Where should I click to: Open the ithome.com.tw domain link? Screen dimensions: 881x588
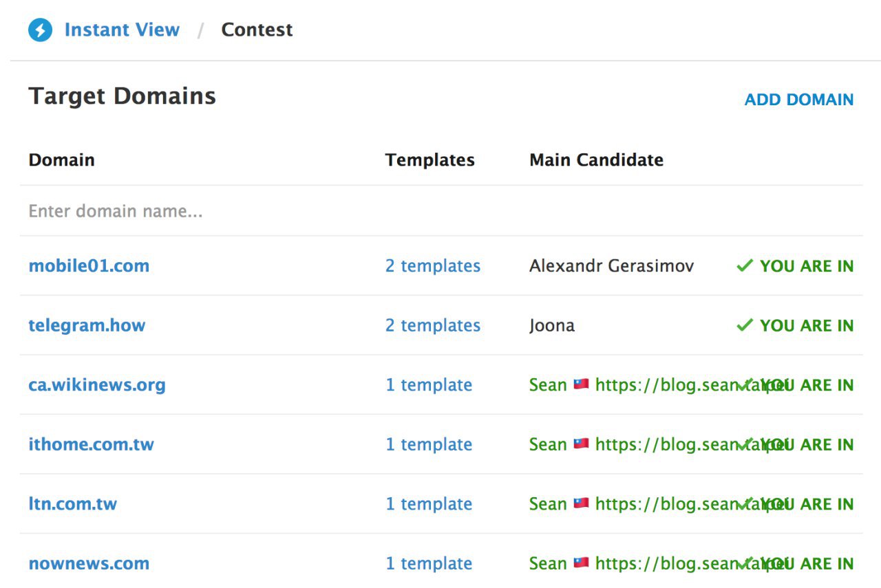tap(91, 444)
